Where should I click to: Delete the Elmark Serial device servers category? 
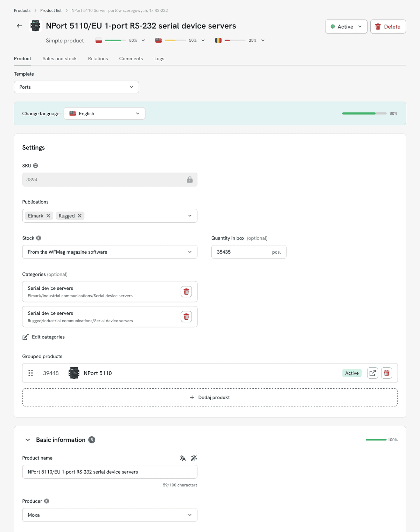pyautogui.click(x=186, y=292)
